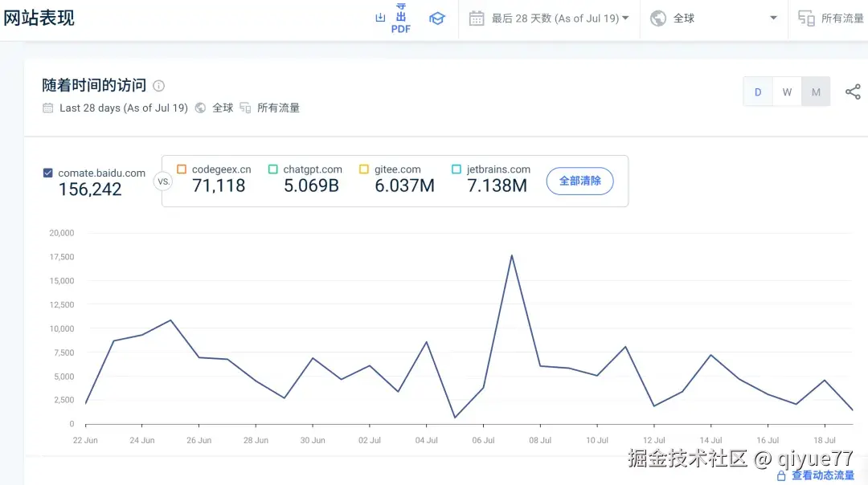This screenshot has width=868, height=485.
Task: Click the info icon beside 随着时间的访问
Action: [159, 86]
